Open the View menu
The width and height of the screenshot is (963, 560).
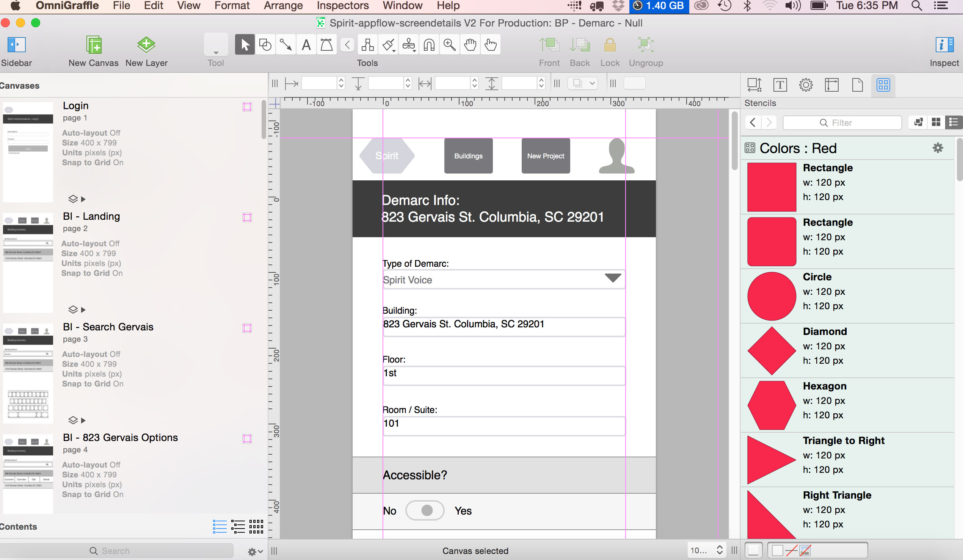(x=188, y=6)
